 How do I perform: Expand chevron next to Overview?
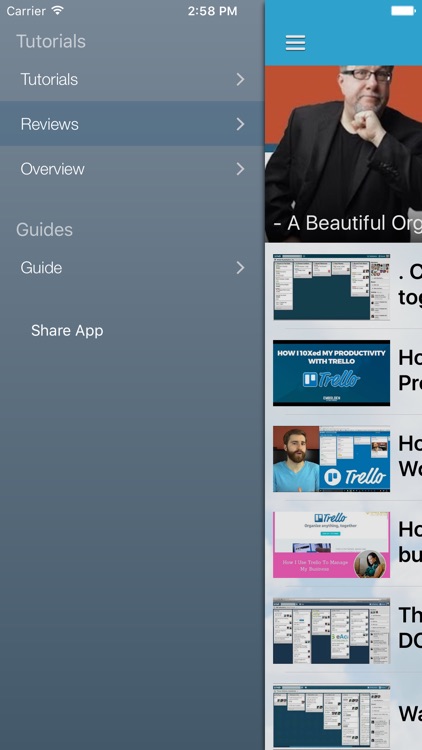coord(240,169)
